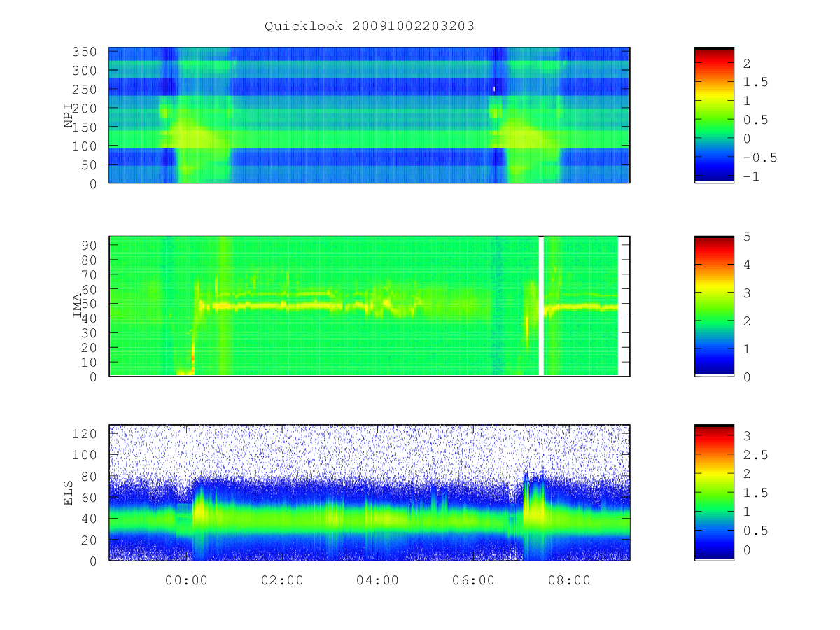Click the ELS color scale bar
Screen dimensions: 840x630
714,493
